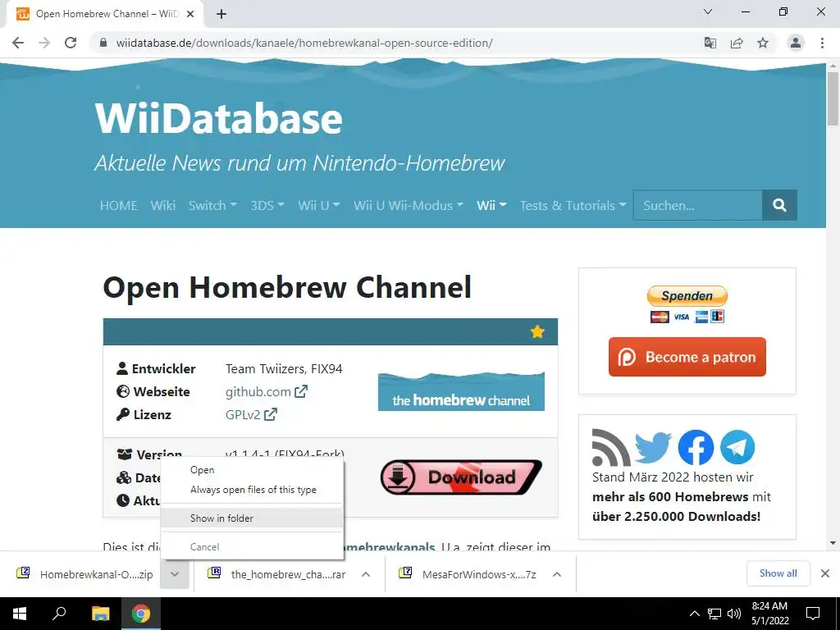
Task: Expand the 3DS navigation dropdown
Action: point(267,205)
